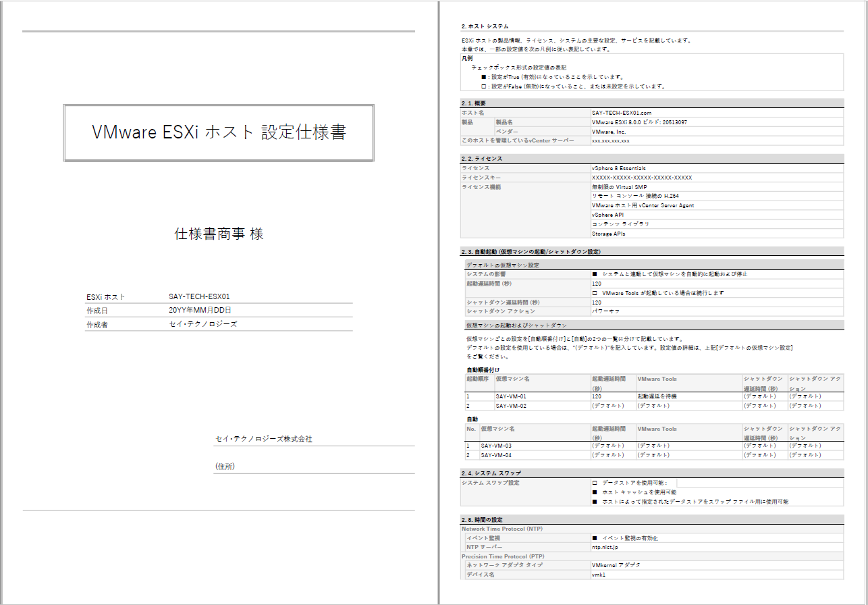The image size is (868, 605).
Task: Click the vSphere 8 Essentials license value
Action: pyautogui.click(x=619, y=167)
